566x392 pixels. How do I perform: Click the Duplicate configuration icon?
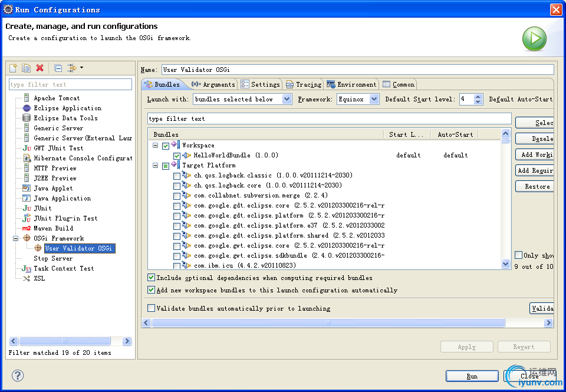pyautogui.click(x=26, y=68)
